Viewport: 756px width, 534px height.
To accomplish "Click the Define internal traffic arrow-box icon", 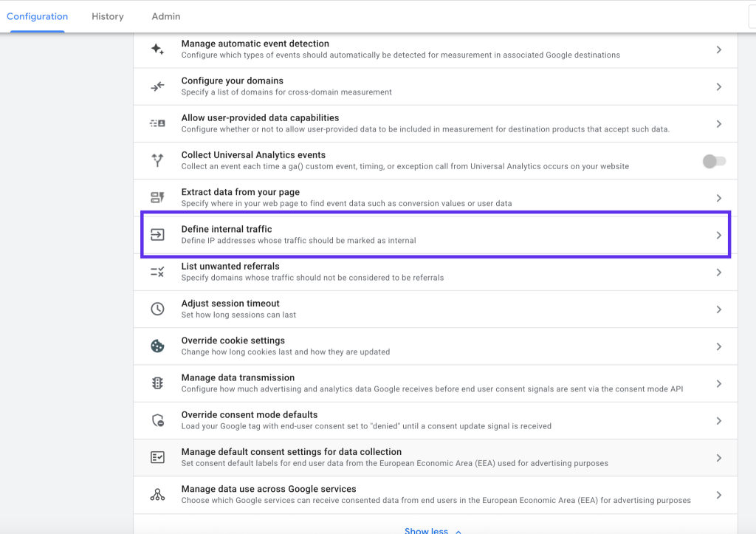I will click(x=157, y=235).
